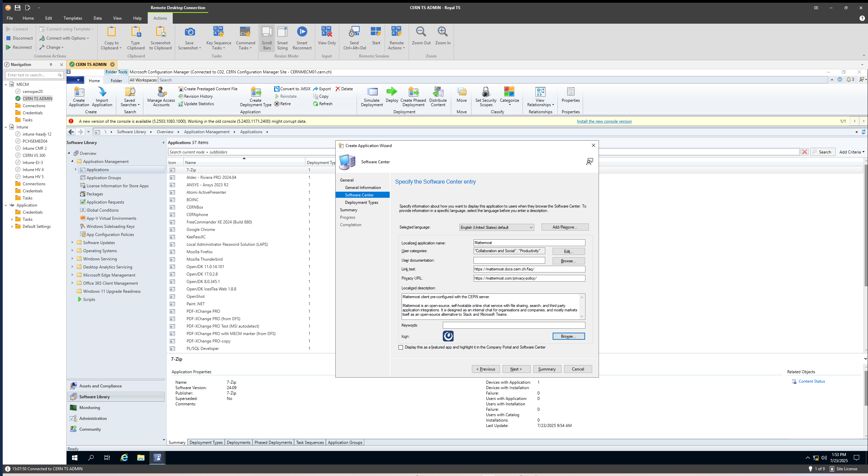Click the Windows Start button
This screenshot has height=476, width=868.
[x=75, y=458]
